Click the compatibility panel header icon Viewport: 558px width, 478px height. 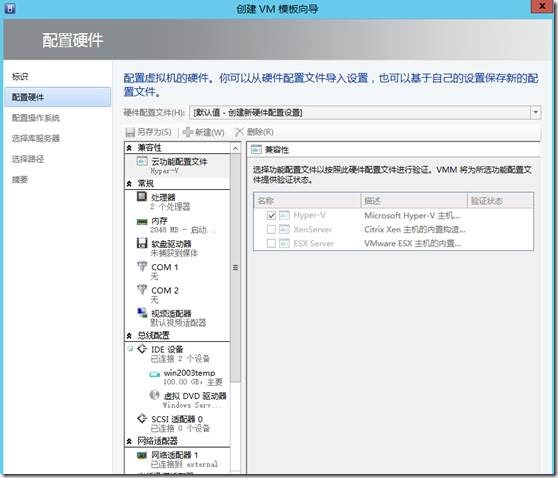point(256,149)
